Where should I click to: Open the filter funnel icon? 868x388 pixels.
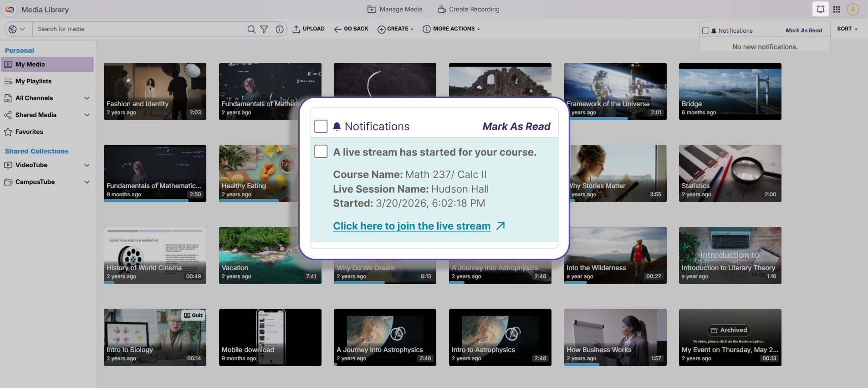264,29
